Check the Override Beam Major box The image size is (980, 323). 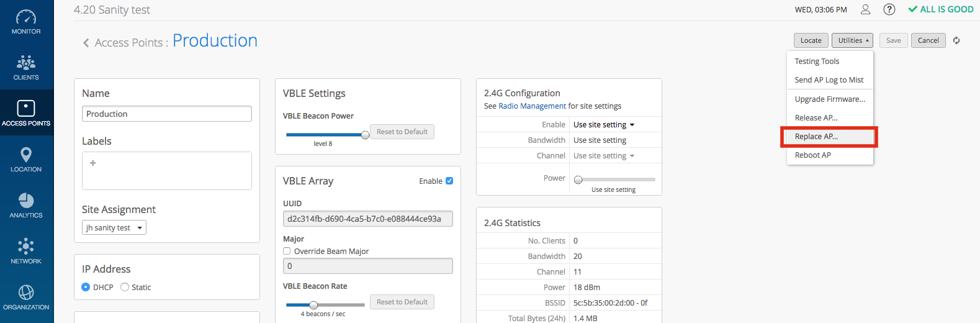click(287, 252)
